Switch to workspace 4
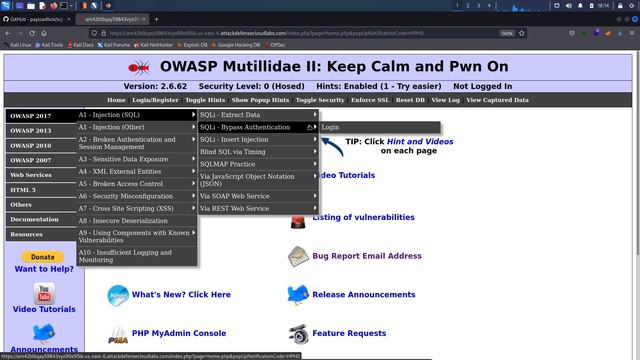This screenshot has height=360, width=640. pos(489,6)
